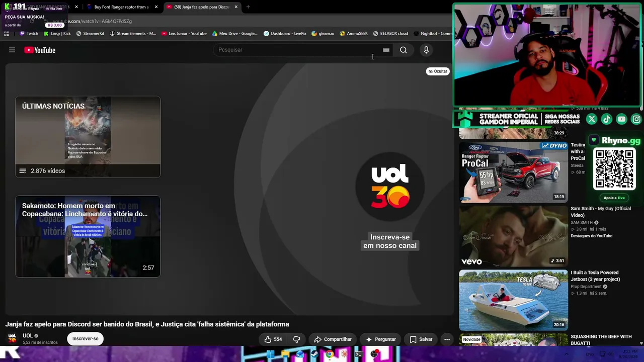Open more actions three-dot menu

click(x=447, y=339)
